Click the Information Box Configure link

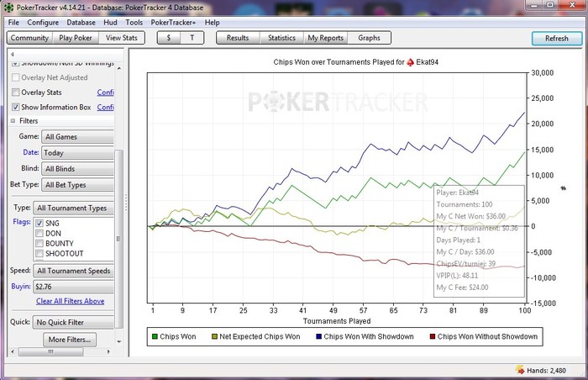105,107
